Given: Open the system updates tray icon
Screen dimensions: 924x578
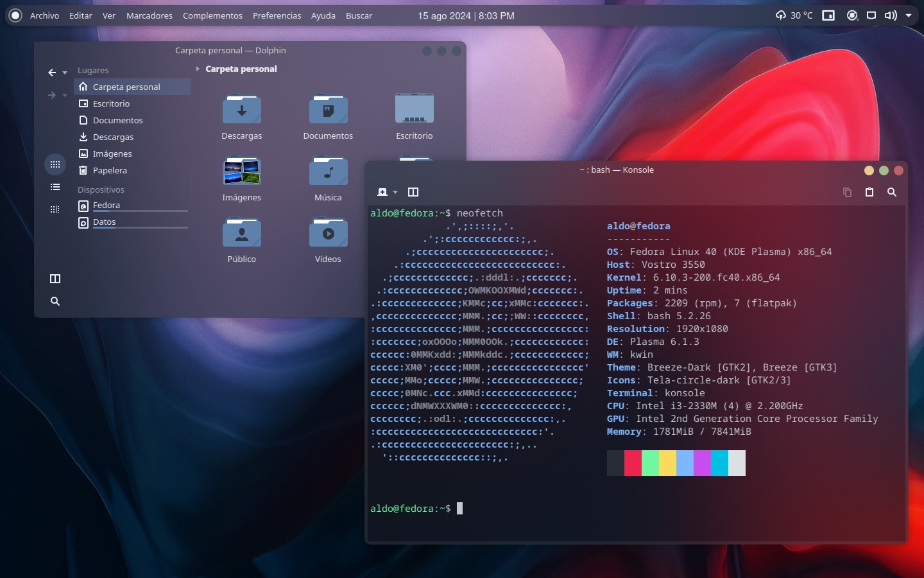Looking at the screenshot, I should click(x=852, y=15).
